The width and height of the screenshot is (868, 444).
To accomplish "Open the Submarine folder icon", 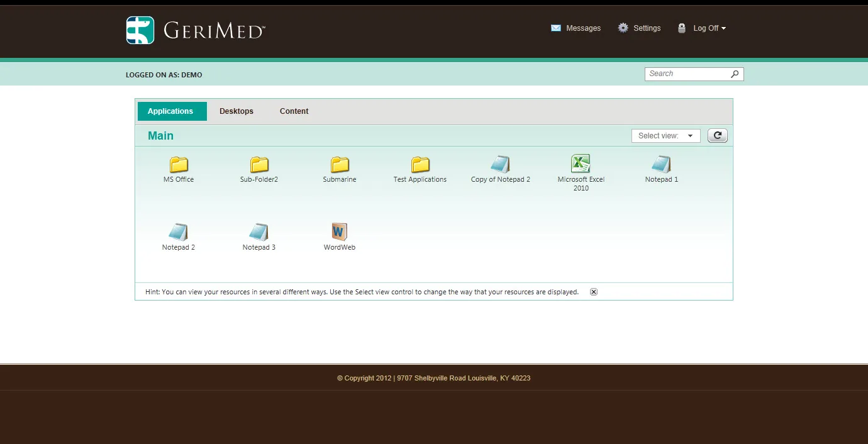I will [x=340, y=164].
